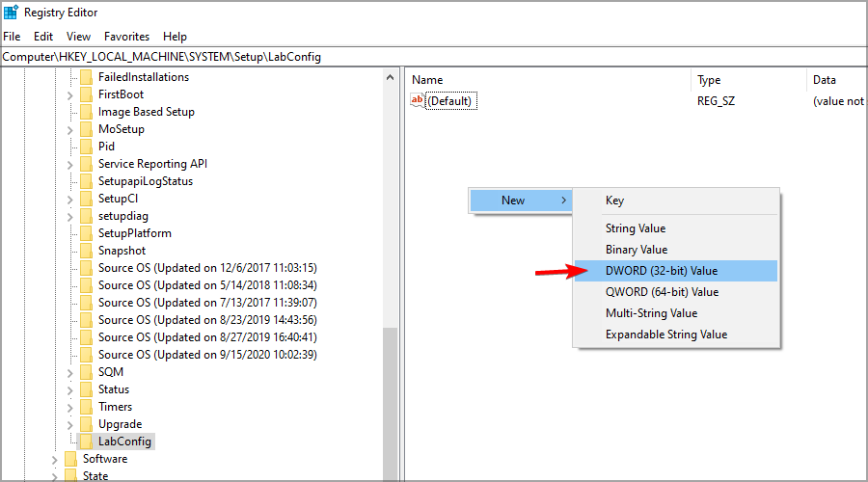Click folder icon for Source OS 9/15/2020
Viewport: 868px width, 482px height.
tap(86, 355)
